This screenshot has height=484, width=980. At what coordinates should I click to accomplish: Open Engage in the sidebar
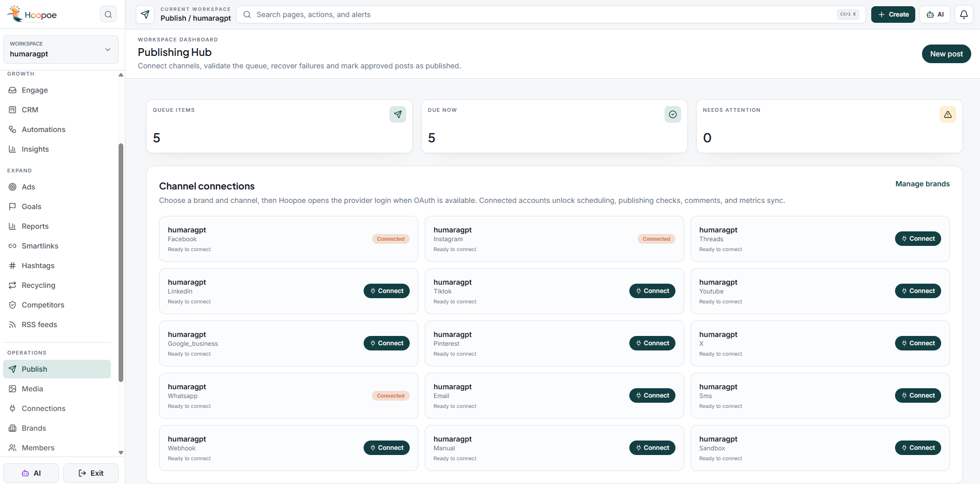pos(57,90)
